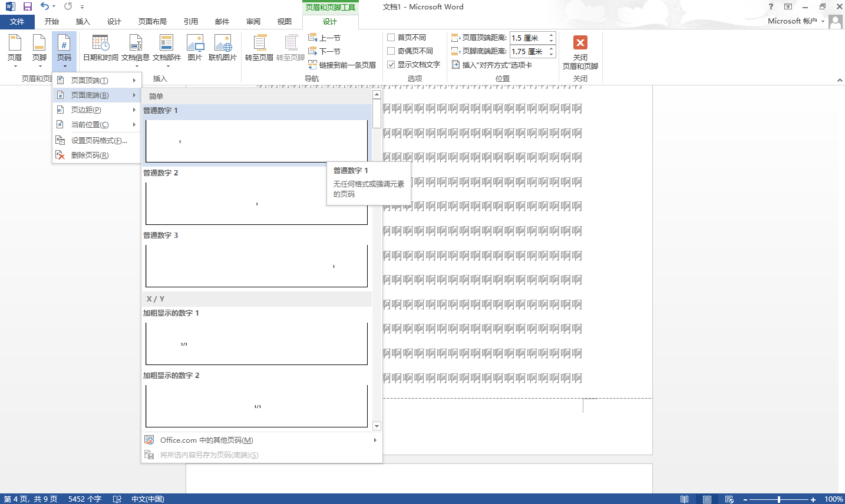Select Format Page Numbers (设置页码格式) menu item

(98, 141)
